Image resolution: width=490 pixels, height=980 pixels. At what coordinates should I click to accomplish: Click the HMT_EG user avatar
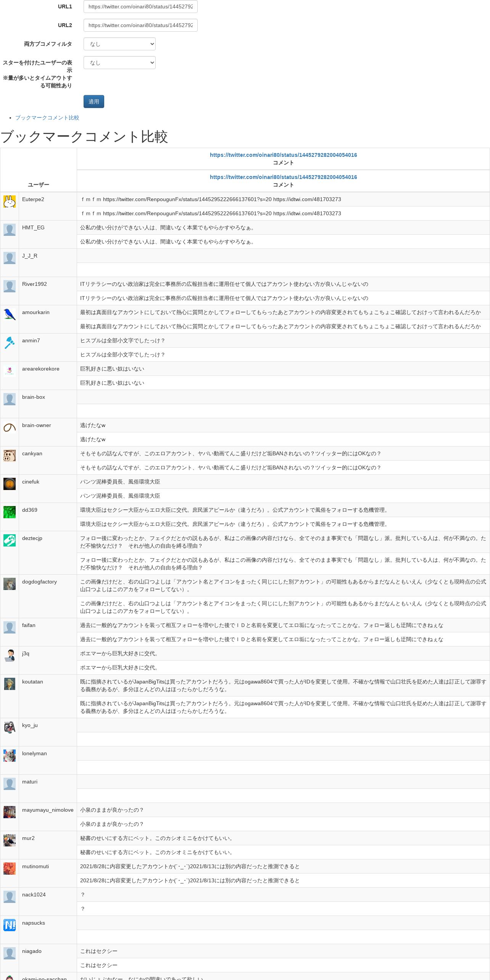(10, 230)
